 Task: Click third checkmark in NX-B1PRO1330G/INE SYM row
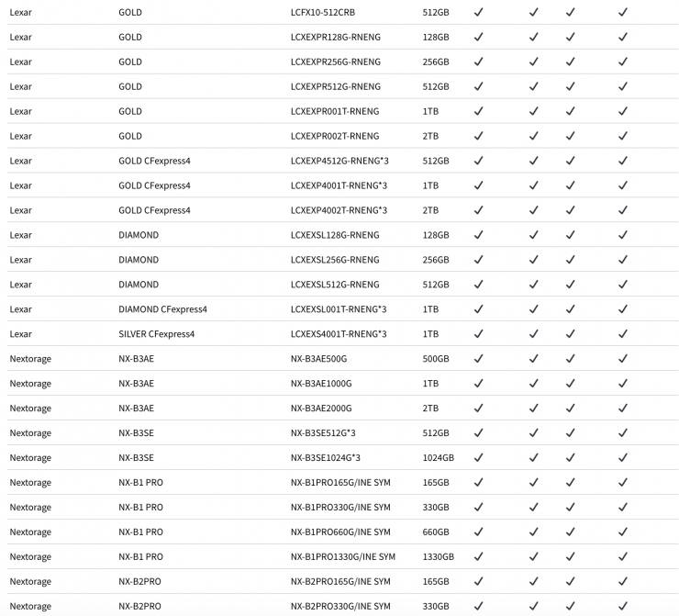coord(571,556)
